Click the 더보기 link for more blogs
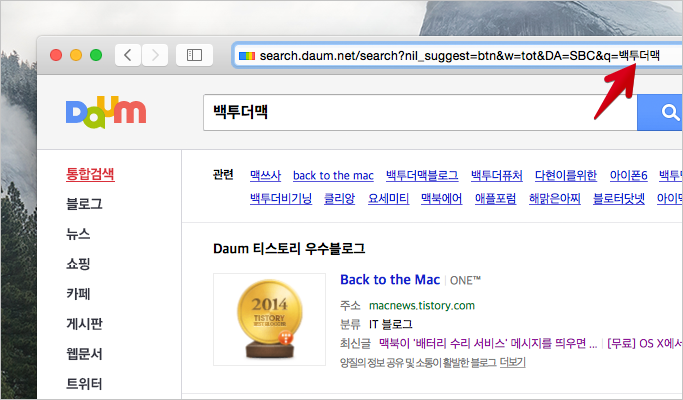Viewport: 683px width, 400px height. tap(512, 362)
